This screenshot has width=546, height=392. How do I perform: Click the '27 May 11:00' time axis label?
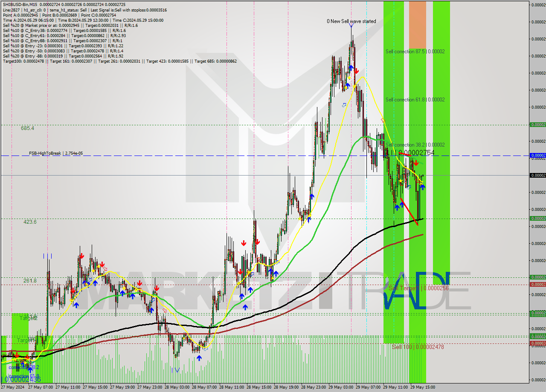[x=67, y=387]
